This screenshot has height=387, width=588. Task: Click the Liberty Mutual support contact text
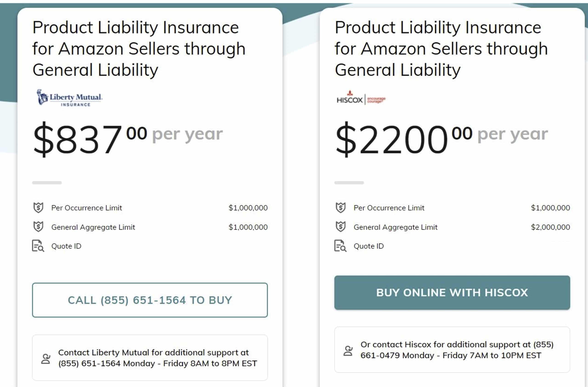coord(158,358)
